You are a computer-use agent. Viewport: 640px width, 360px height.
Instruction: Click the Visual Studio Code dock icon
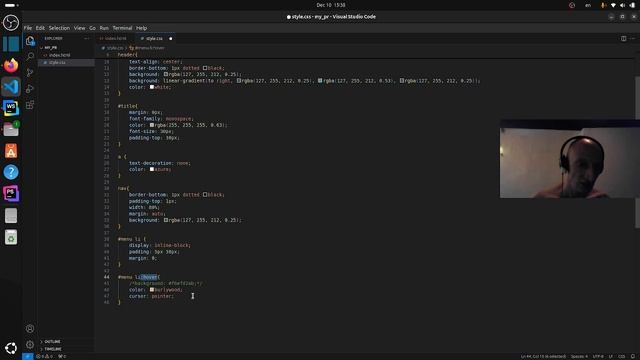(11, 87)
